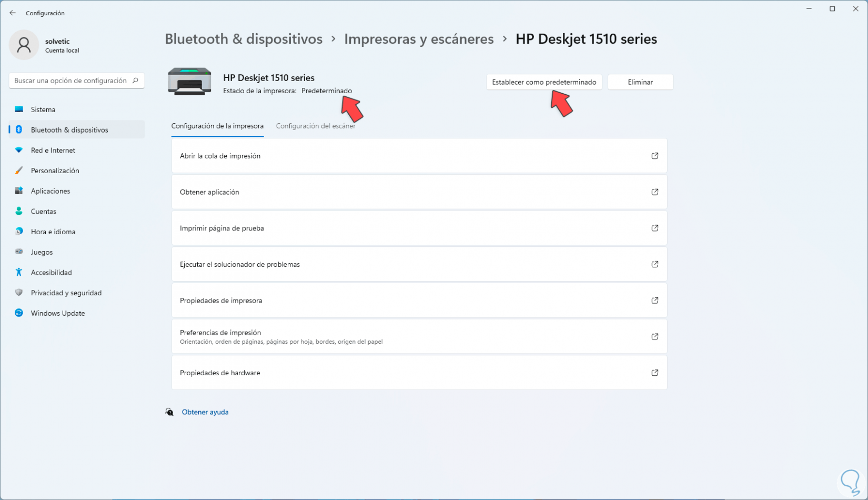
Task: Open the Obtener ayuda link
Action: [205, 412]
